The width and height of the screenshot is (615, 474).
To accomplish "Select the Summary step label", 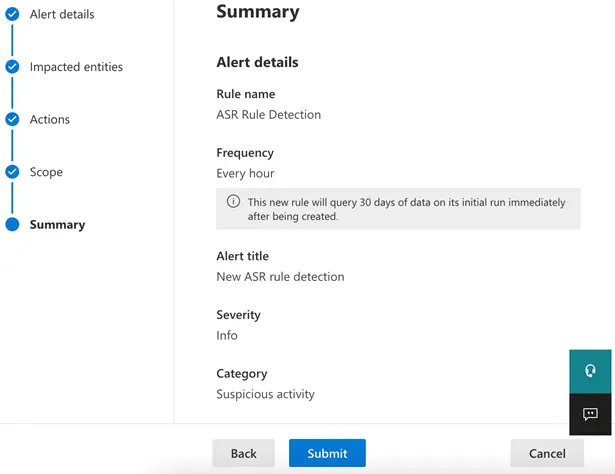I will pyautogui.click(x=57, y=225).
